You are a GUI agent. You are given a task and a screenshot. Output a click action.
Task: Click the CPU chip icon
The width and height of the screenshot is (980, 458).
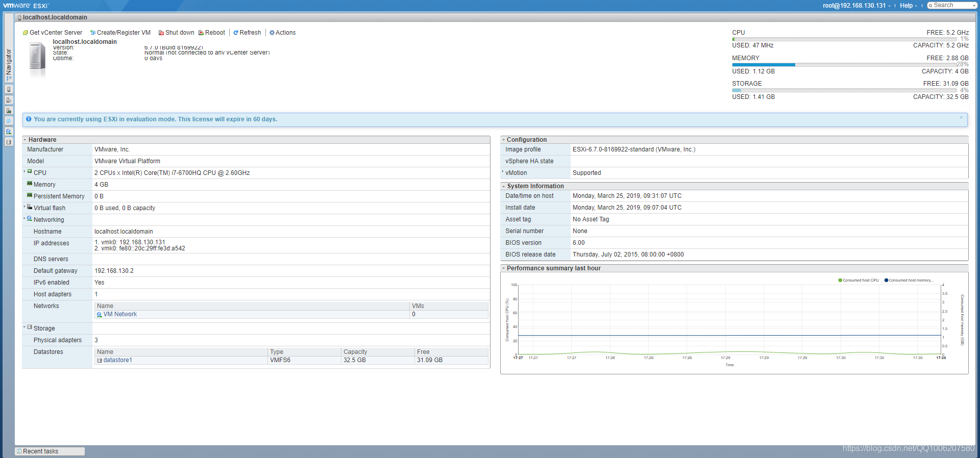click(x=30, y=172)
